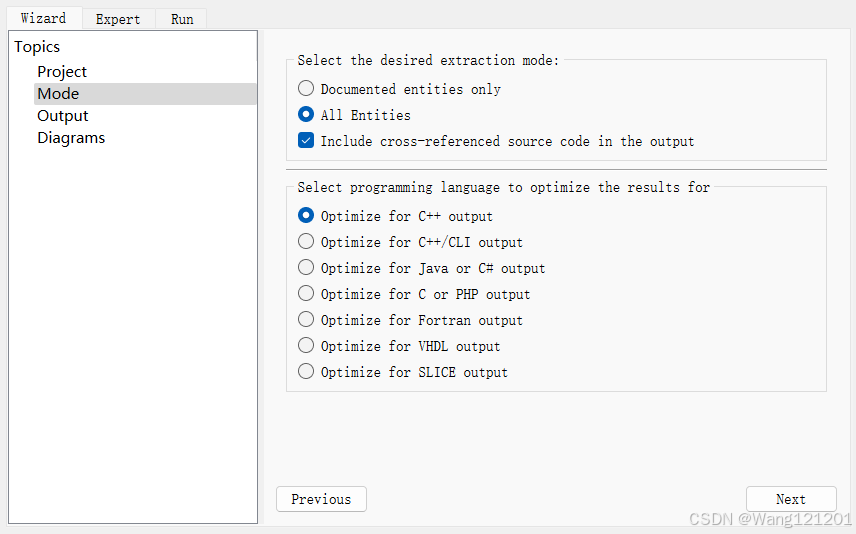
Task: Select the Diagrams topic
Action: (x=71, y=138)
